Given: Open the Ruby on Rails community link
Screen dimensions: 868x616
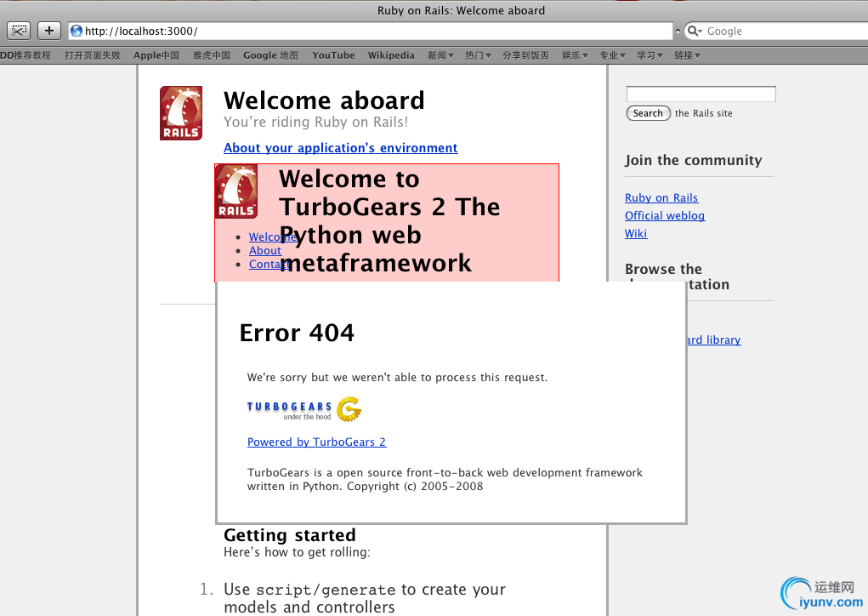Looking at the screenshot, I should coord(661,197).
